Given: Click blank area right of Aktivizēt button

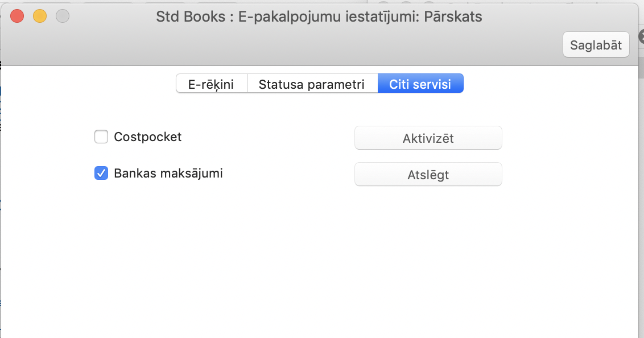Looking at the screenshot, I should pos(569,138).
